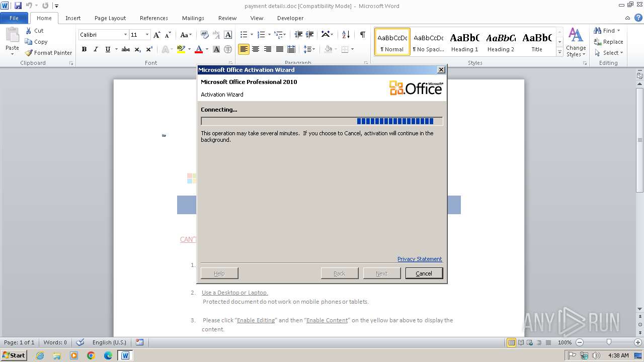Grow font size with the larger A icon

point(157,35)
